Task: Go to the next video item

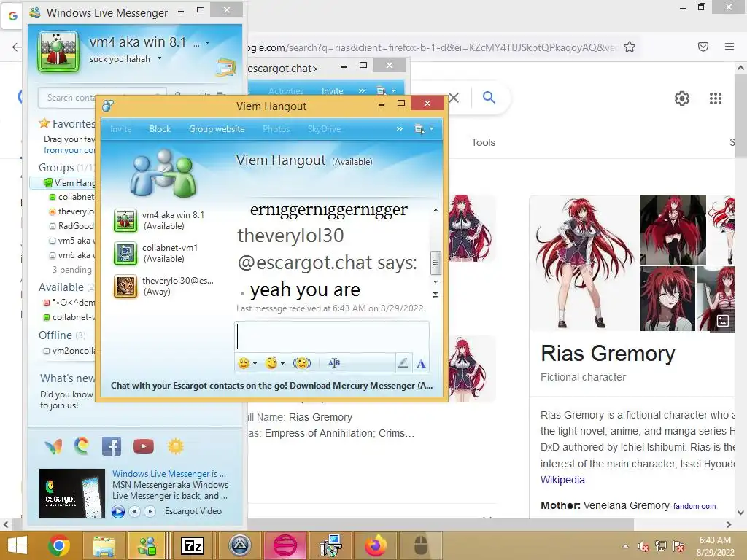Action: [x=150, y=511]
